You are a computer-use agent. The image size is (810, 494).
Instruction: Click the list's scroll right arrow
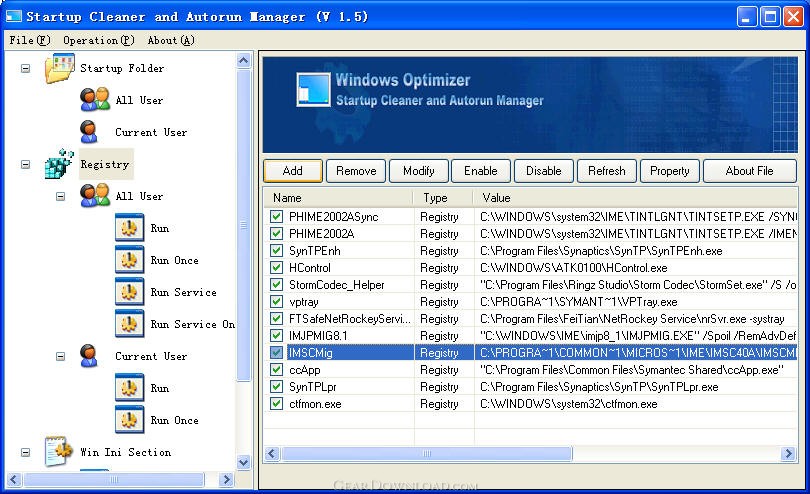tap(788, 454)
